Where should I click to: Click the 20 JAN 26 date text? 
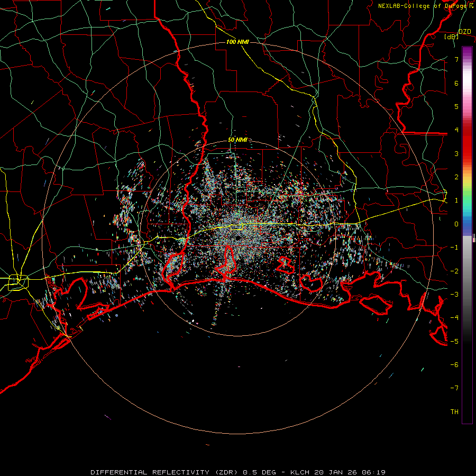click(x=335, y=472)
